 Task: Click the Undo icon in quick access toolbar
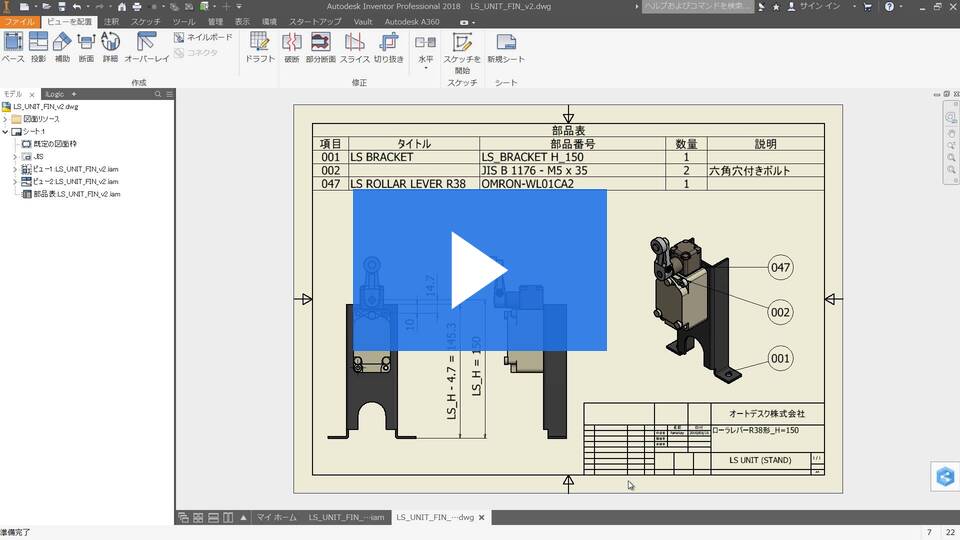click(x=77, y=7)
